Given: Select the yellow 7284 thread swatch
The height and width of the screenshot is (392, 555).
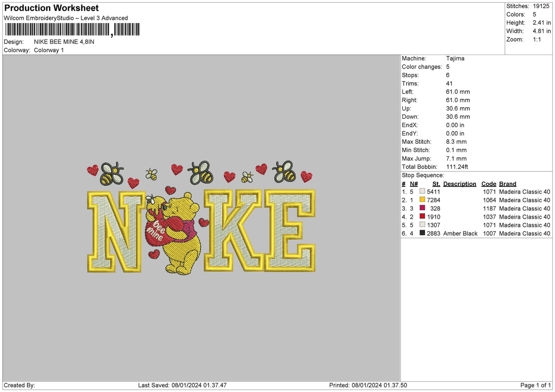Looking at the screenshot, I should (x=422, y=200).
